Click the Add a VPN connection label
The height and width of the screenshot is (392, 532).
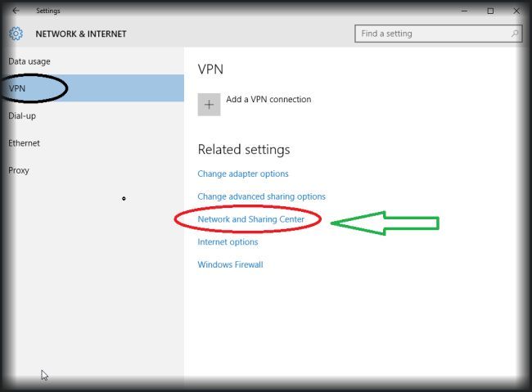pyautogui.click(x=268, y=100)
